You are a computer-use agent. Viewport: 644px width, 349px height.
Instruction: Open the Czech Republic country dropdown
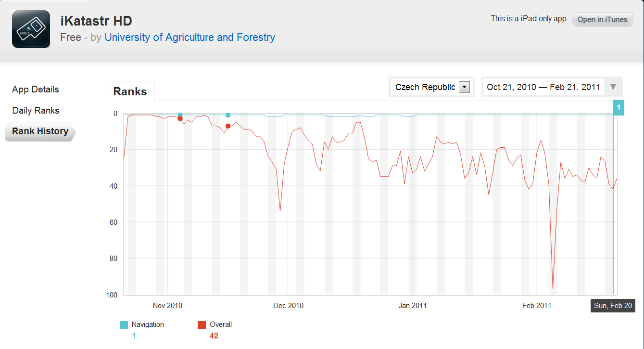(x=431, y=87)
